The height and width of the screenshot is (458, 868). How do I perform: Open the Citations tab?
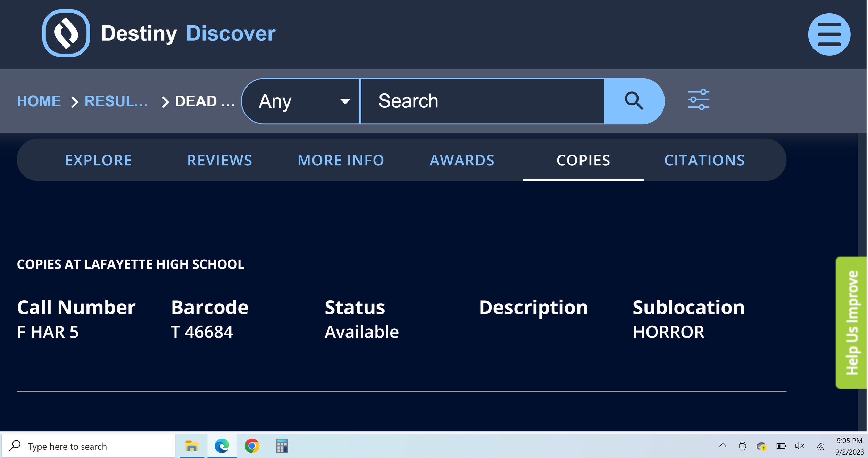point(704,160)
